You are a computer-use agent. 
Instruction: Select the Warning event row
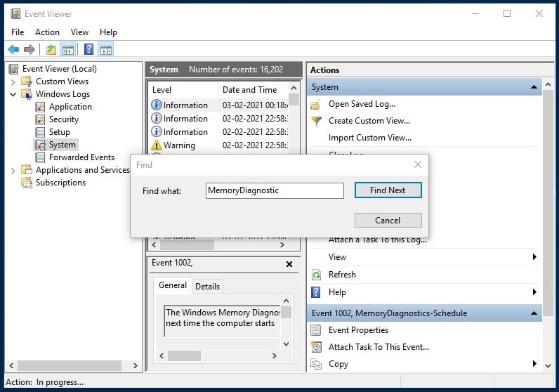click(219, 145)
